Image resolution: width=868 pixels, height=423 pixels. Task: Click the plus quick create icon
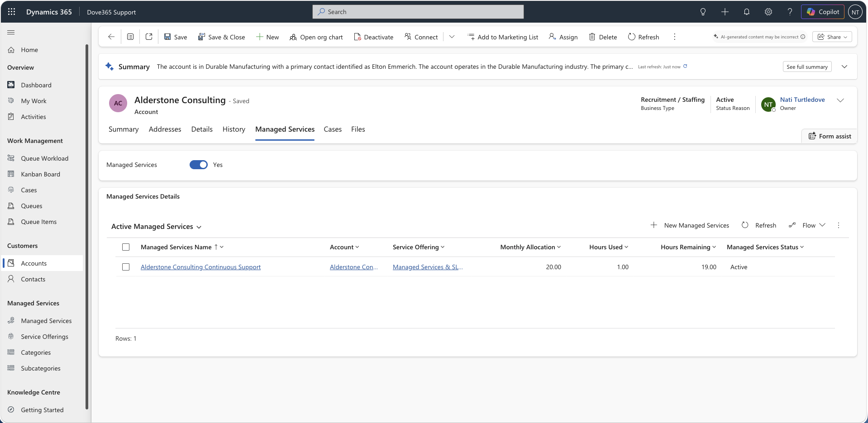(725, 12)
